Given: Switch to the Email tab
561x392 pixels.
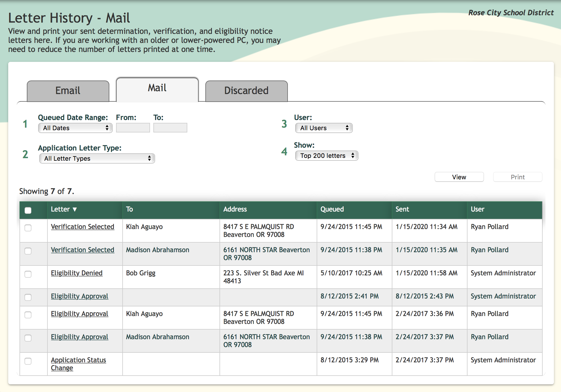Looking at the screenshot, I should point(68,91).
